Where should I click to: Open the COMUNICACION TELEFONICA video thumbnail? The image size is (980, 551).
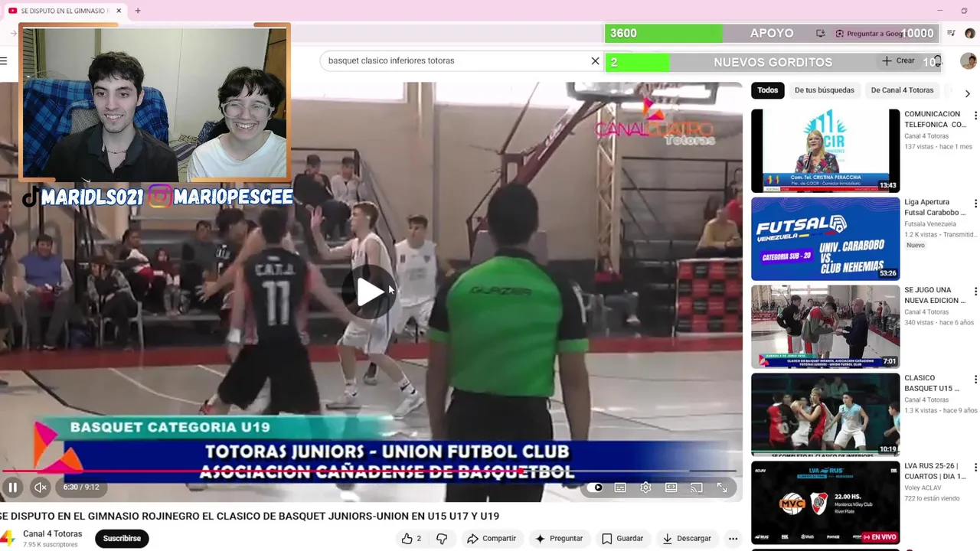coord(825,151)
